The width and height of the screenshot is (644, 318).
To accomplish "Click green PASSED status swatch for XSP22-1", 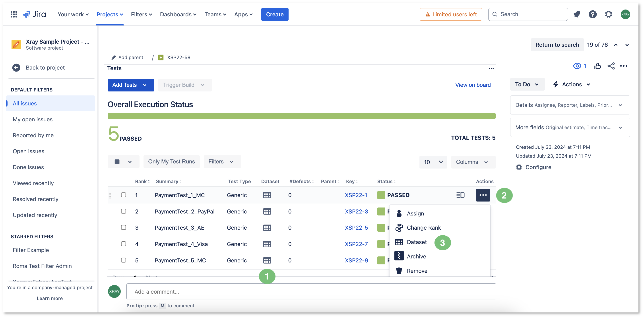I will [x=381, y=195].
